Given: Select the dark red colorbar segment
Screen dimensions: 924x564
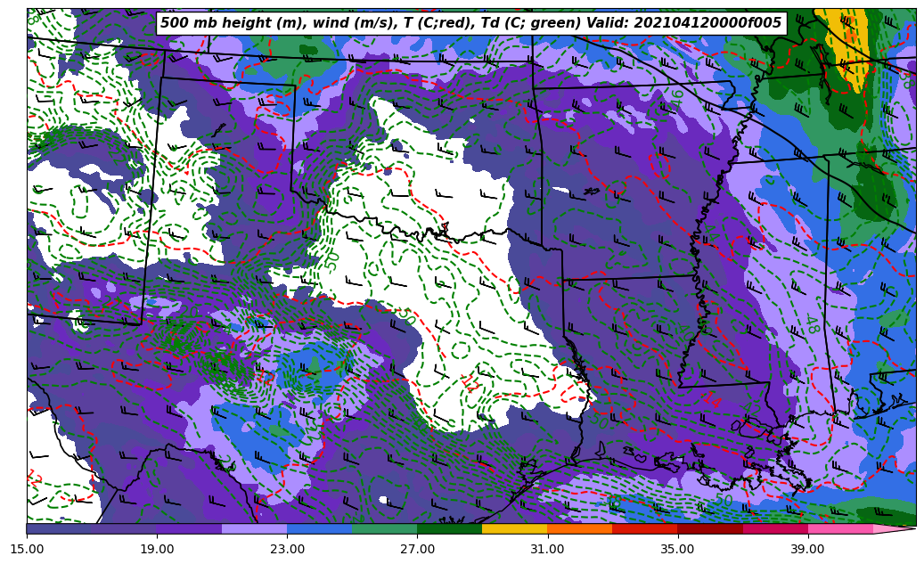Looking at the screenshot, I should click(710, 528).
